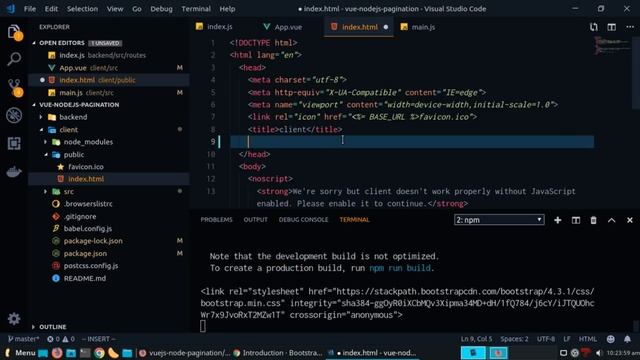The height and width of the screenshot is (360, 640).
Task: Open the Edit menu
Action: point(51,9)
